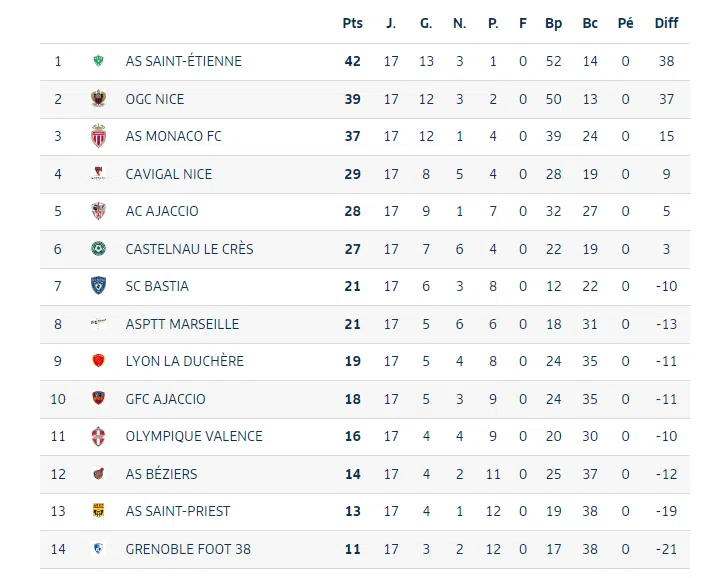
Task: Click the Pé penalties column header
Action: (x=626, y=23)
